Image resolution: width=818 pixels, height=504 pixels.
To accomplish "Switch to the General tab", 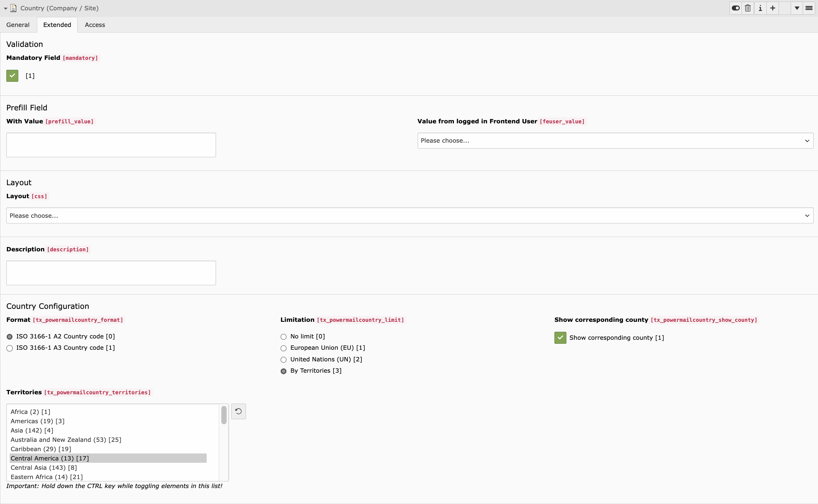I will point(18,25).
